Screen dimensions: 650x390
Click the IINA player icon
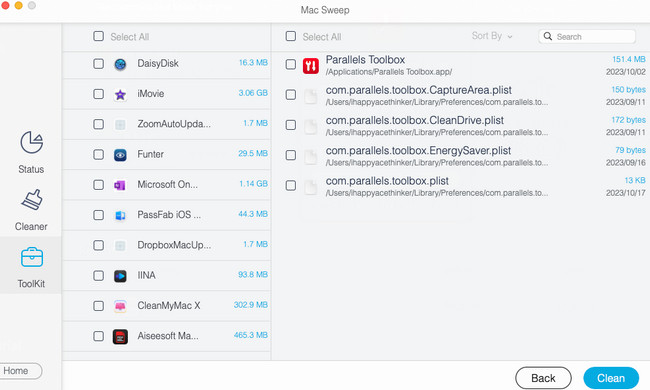120,276
